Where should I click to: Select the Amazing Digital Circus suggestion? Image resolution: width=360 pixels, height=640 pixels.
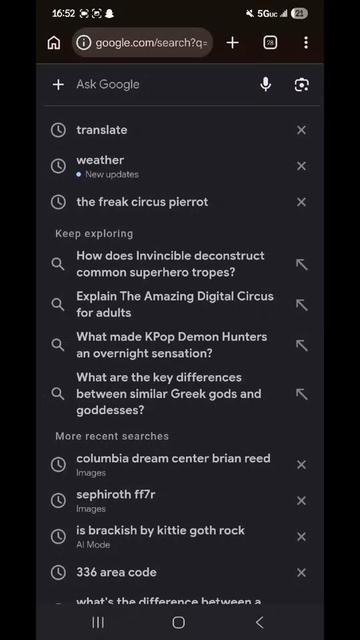click(175, 304)
